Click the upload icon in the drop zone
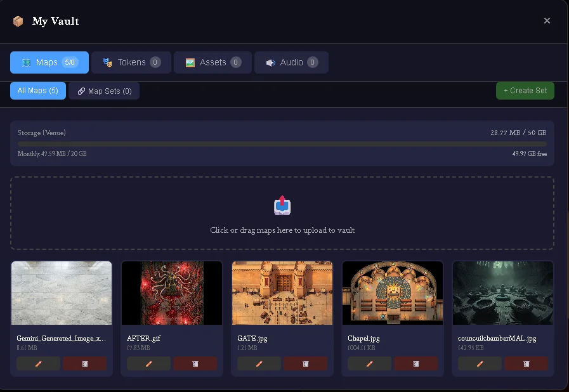The height and width of the screenshot is (392, 569). [282, 206]
